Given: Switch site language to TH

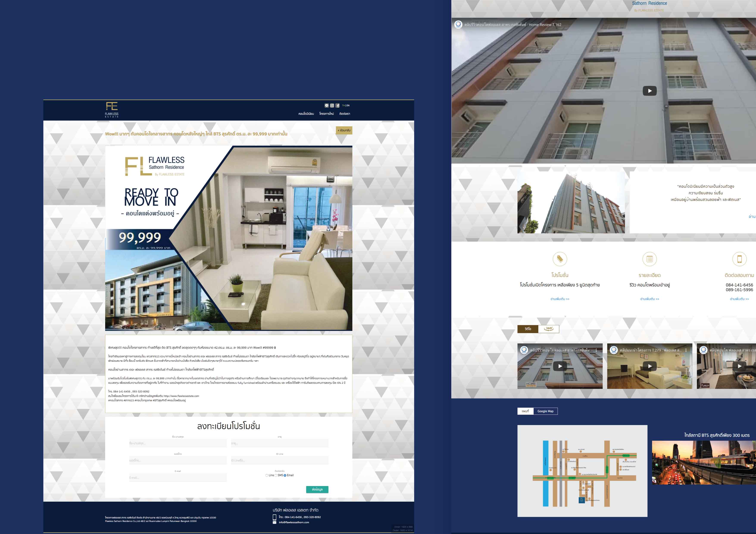Looking at the screenshot, I should click(x=344, y=106).
